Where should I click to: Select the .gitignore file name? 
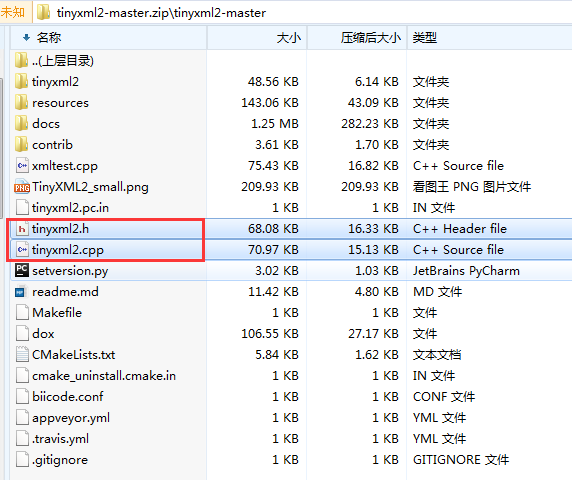[60, 460]
